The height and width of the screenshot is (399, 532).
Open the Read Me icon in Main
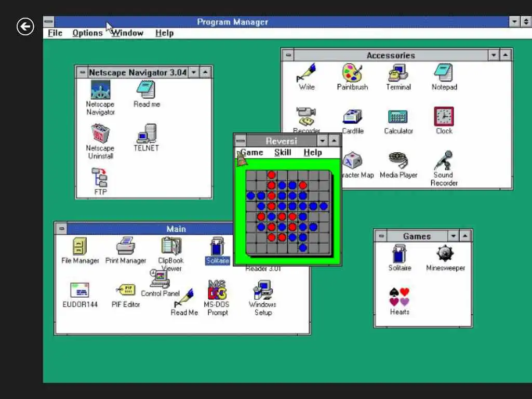click(x=184, y=298)
